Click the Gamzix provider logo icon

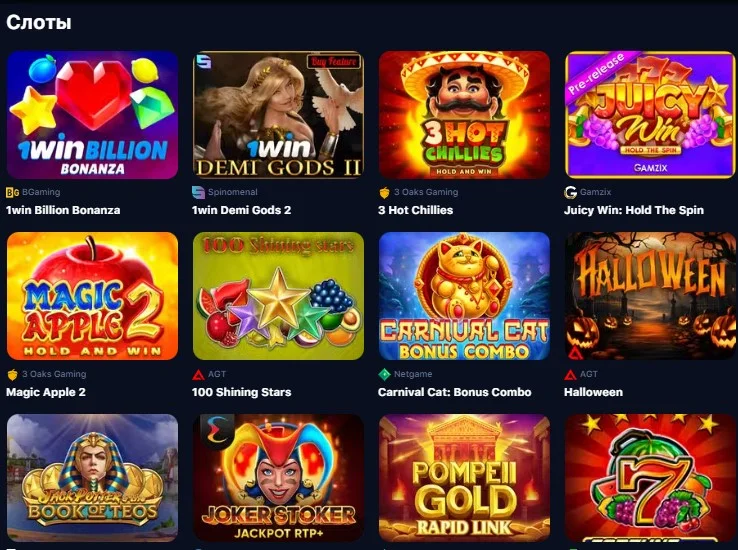point(570,192)
